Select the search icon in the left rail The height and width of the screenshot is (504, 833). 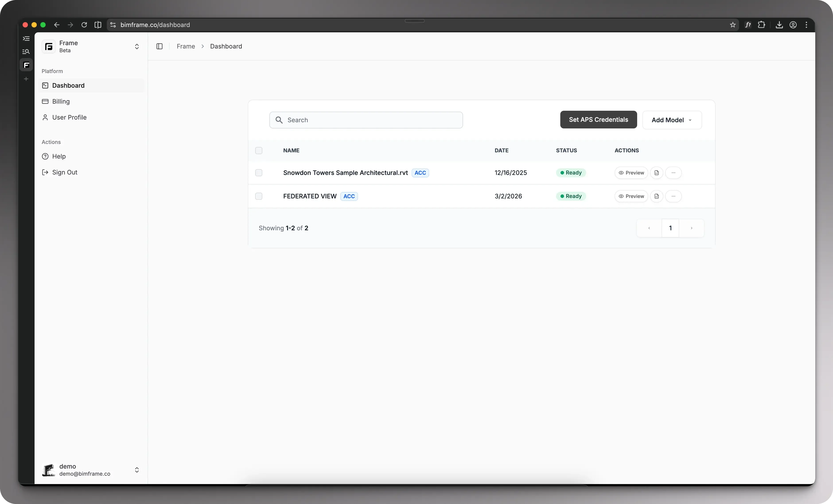click(x=26, y=52)
